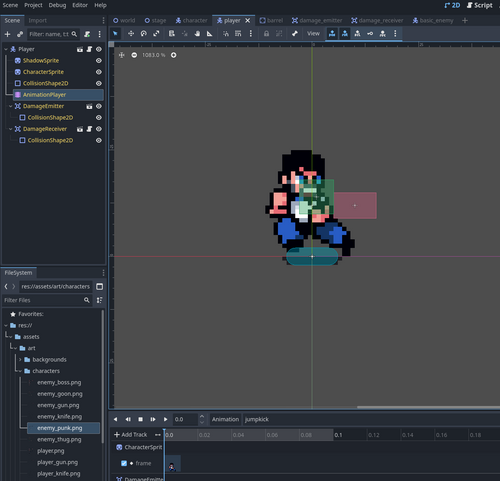This screenshot has height=481, width=500.
Task: Collapse the DamageReceiver node tree
Action: coord(10,129)
